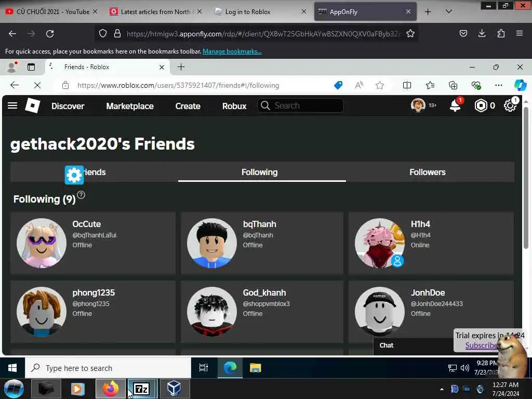The height and width of the screenshot is (399, 532).
Task: Open Edge browser essentials heart icon
Action: coord(476,85)
